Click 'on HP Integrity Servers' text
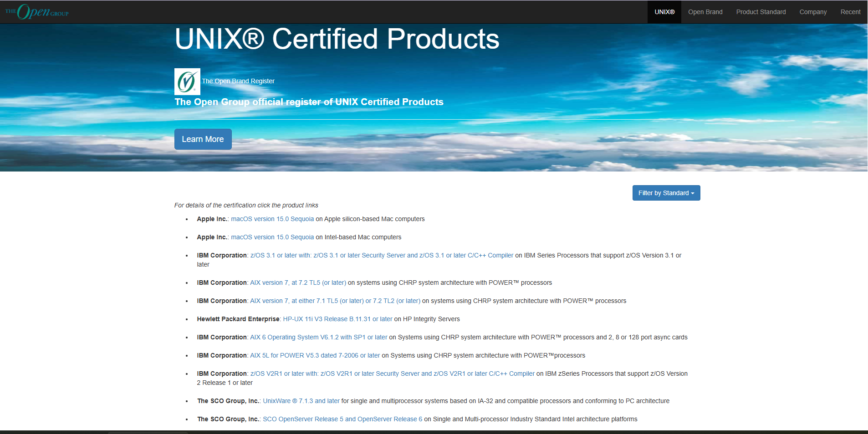 coord(427,319)
